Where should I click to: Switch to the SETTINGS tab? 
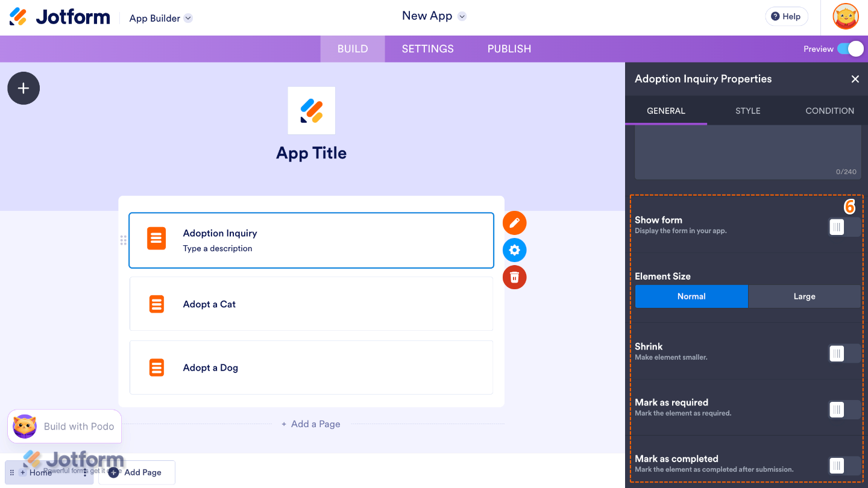[x=427, y=49]
